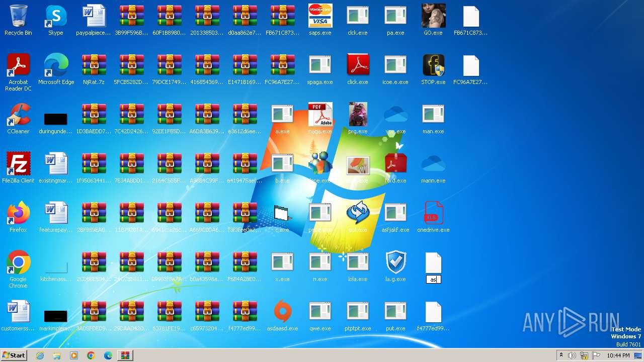Image resolution: width=644 pixels, height=362 pixels.
Task: Select the vpn.exe cloud icon
Action: point(395,119)
